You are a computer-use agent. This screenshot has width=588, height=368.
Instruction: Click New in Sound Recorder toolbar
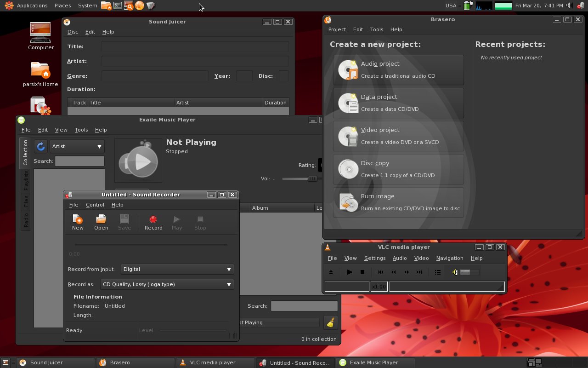pos(78,222)
